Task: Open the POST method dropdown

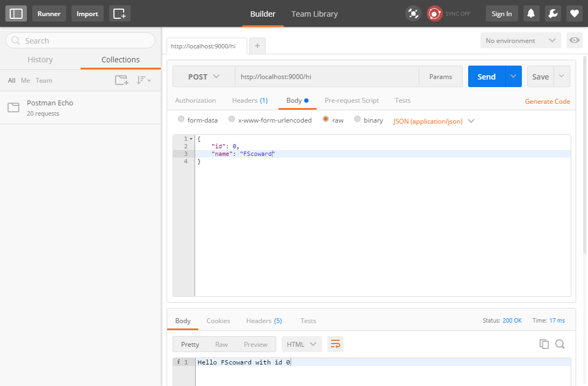Action: [x=204, y=76]
